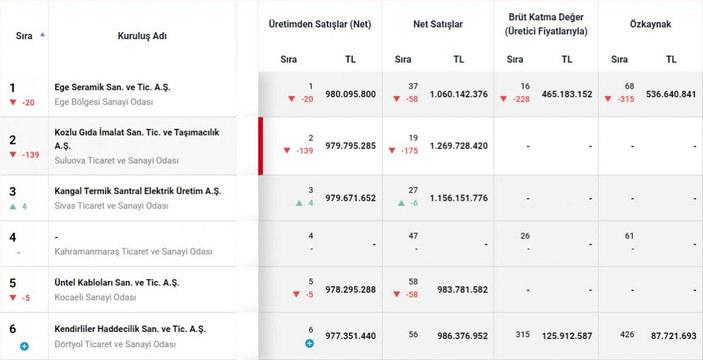
Task: Select Sivas Ticaret ve Sanayi Odası text
Action: point(111,206)
